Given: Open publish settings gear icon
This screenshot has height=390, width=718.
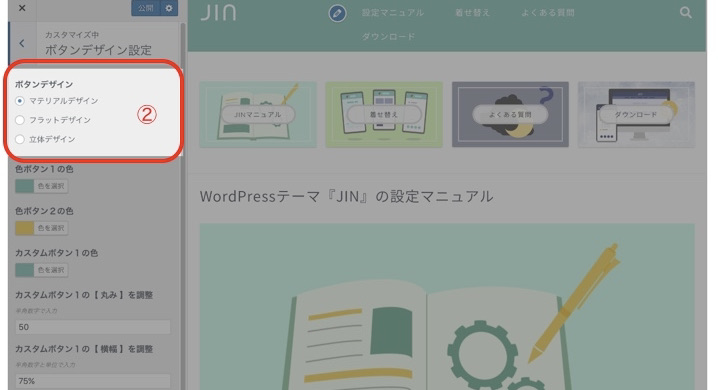Looking at the screenshot, I should pos(169,8).
